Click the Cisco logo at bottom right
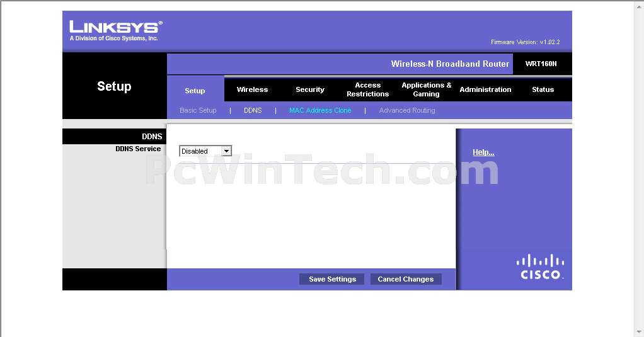The width and height of the screenshot is (644, 337). (x=540, y=266)
